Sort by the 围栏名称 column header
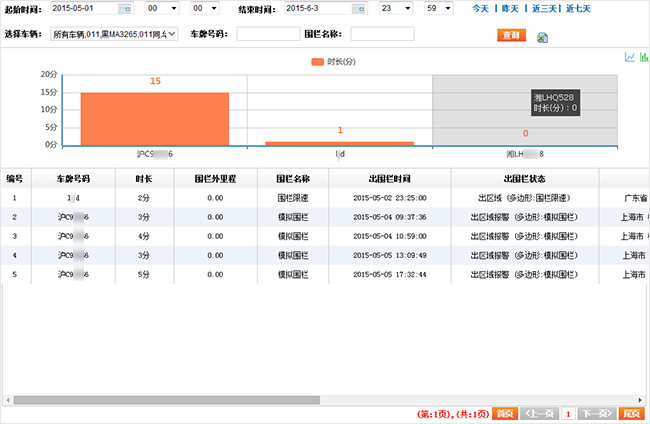 coord(293,179)
